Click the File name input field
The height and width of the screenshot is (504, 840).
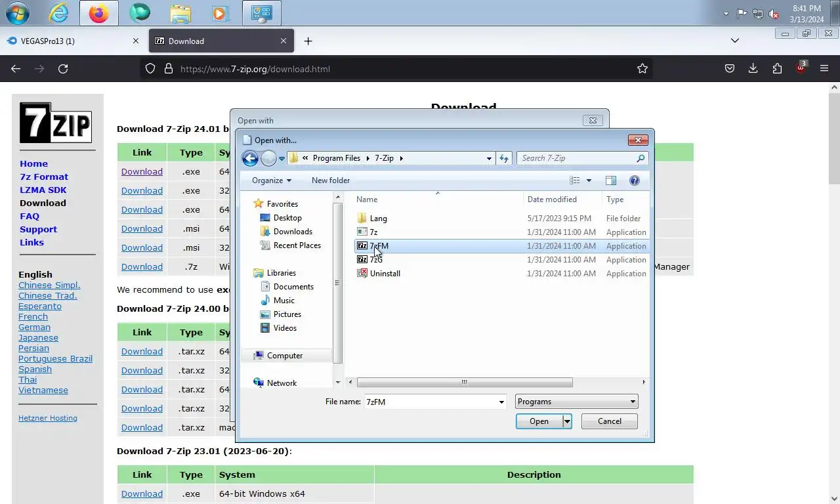[430, 402]
